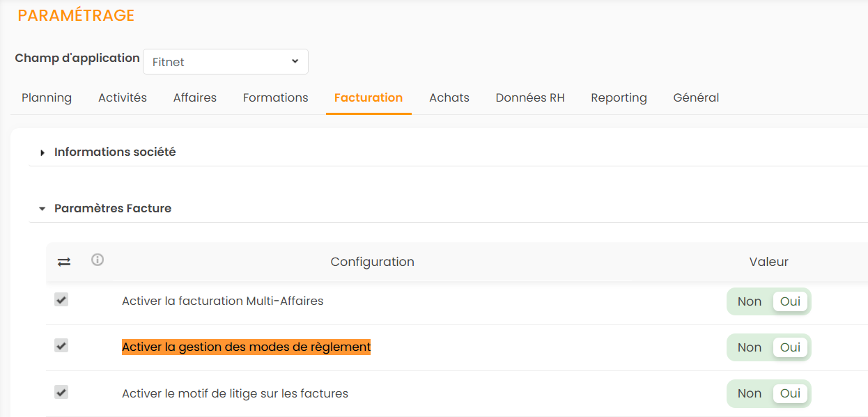Toggle checkbox beside modes de règlement row
Viewport: 868px width, 417px height.
click(x=61, y=345)
